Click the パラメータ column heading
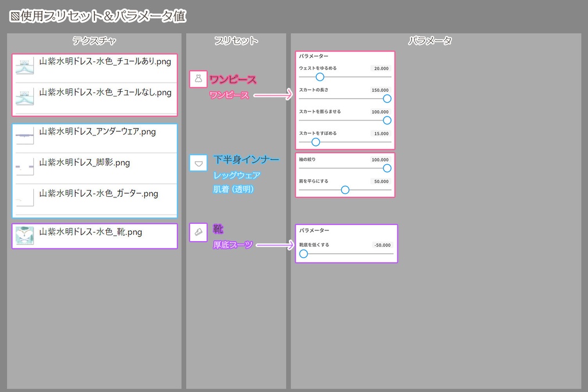This screenshot has height=392, width=588. [x=430, y=41]
